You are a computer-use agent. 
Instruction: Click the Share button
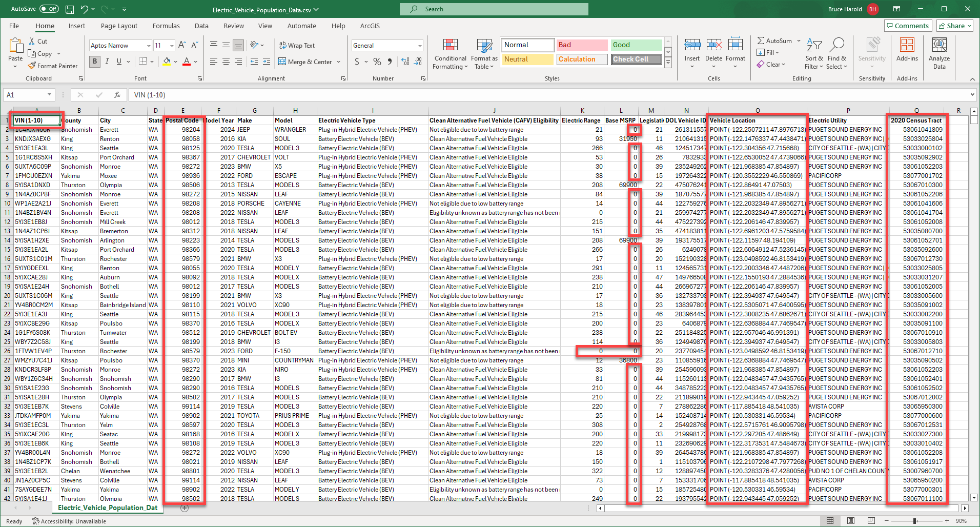point(954,25)
